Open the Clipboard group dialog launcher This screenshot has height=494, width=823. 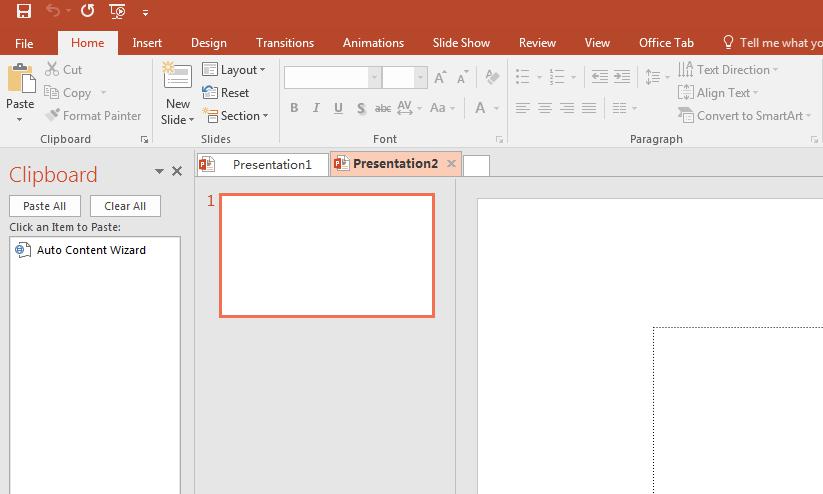[x=144, y=140]
